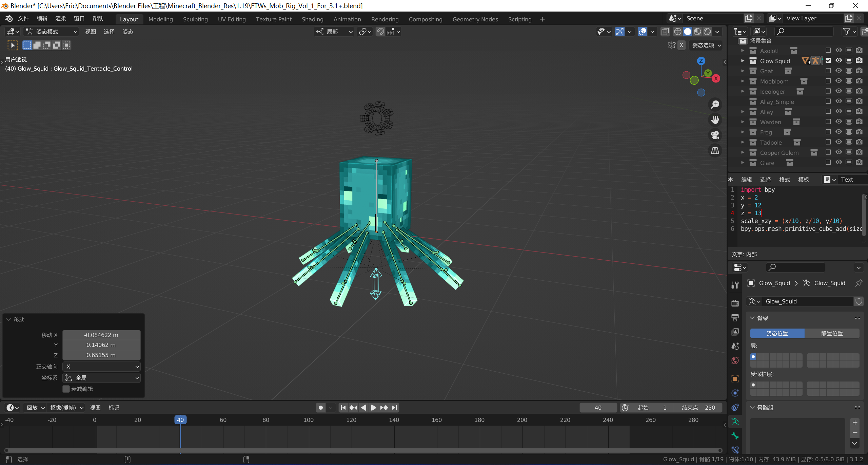Screen dimensions: 868x465
Task: Enable the Axolotl collection checkbox
Action: [x=828, y=50]
